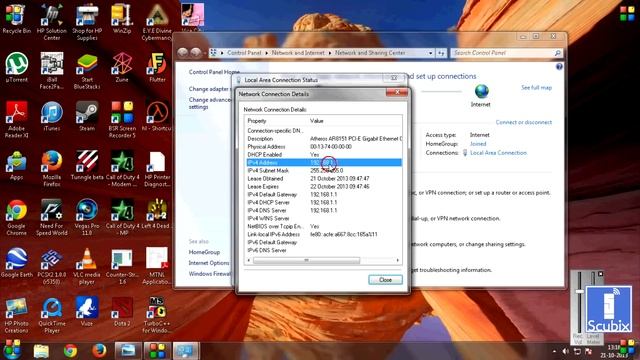Launch Google Chrome desktop icon

click(x=16, y=217)
